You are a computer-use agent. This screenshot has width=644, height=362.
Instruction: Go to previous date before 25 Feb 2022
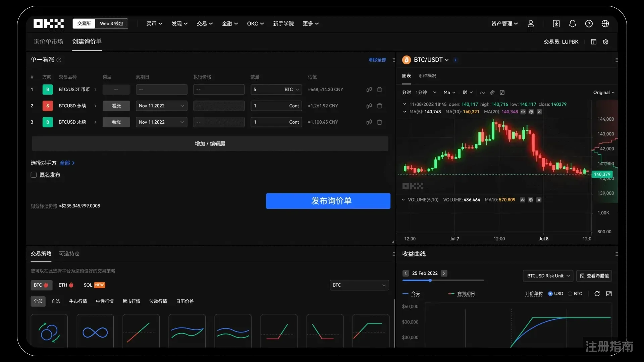click(x=406, y=273)
